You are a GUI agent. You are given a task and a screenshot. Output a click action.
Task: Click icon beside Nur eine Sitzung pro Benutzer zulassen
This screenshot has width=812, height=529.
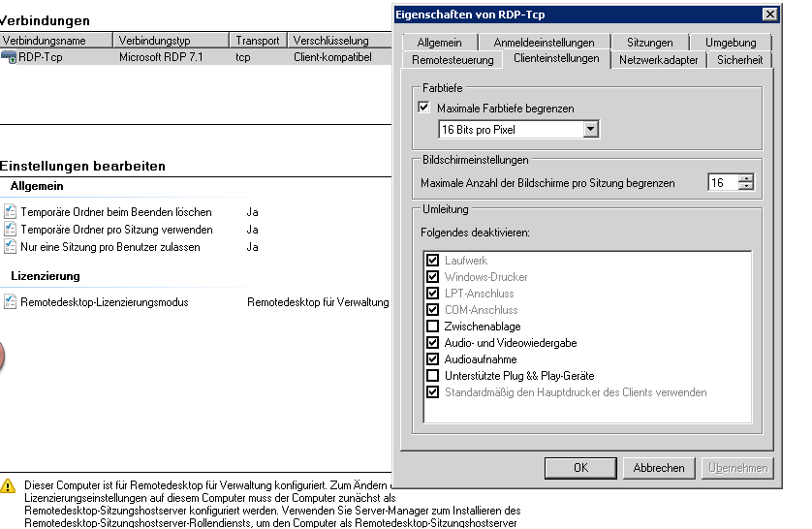[10, 247]
